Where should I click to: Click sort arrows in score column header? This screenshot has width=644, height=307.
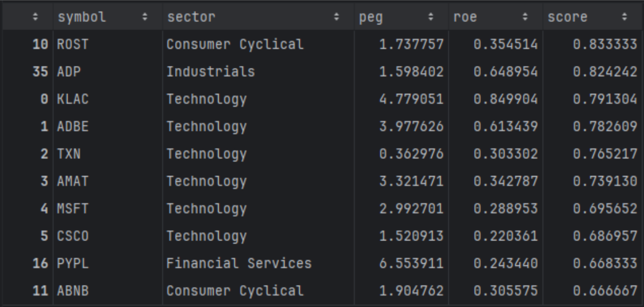click(625, 17)
